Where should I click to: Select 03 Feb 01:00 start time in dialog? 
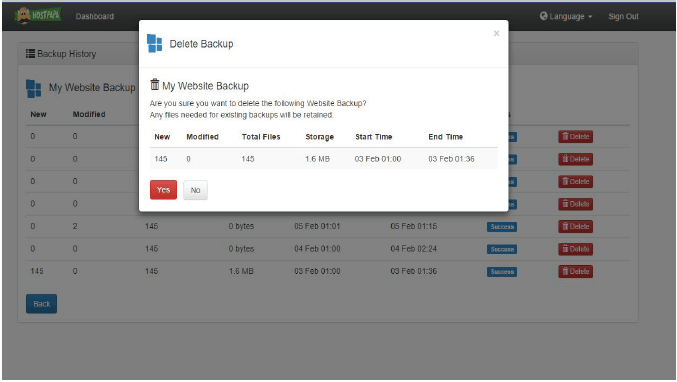(x=378, y=159)
